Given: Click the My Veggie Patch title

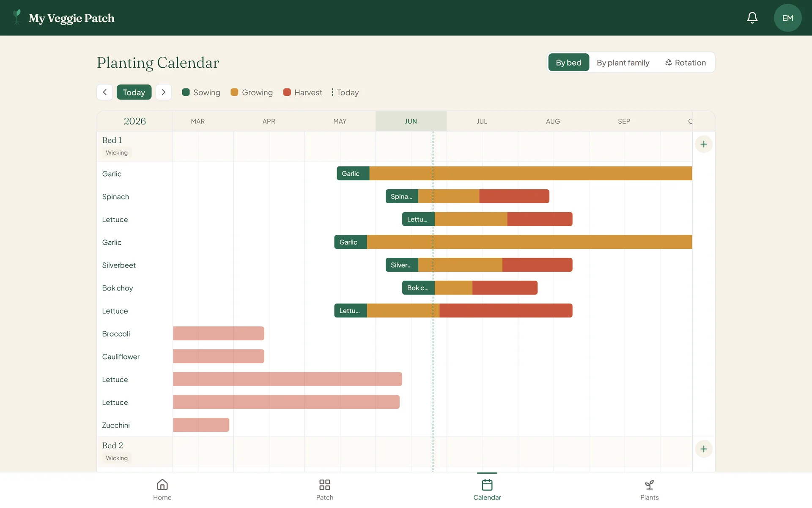Looking at the screenshot, I should pyautogui.click(x=71, y=18).
